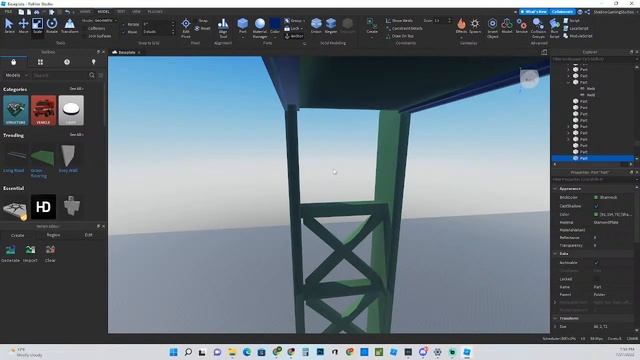Switch to the HOME ribbon tab
Screen dimensions: 640x360
(85, 12)
